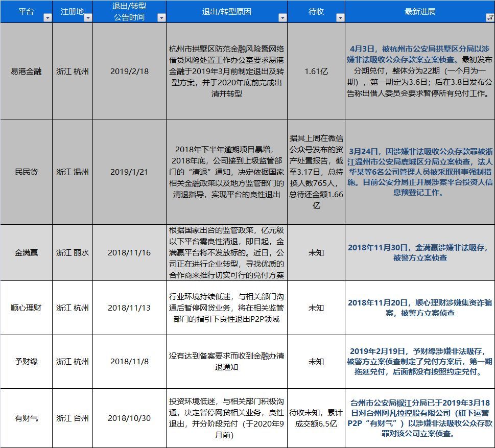Image resolution: width=495 pixels, height=448 pixels.
Task: Click 未知 in the 金满赢 row
Action: pyautogui.click(x=316, y=252)
